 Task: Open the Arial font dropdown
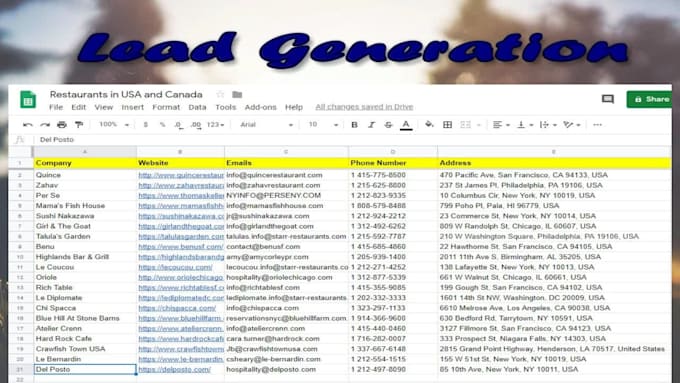266,124
